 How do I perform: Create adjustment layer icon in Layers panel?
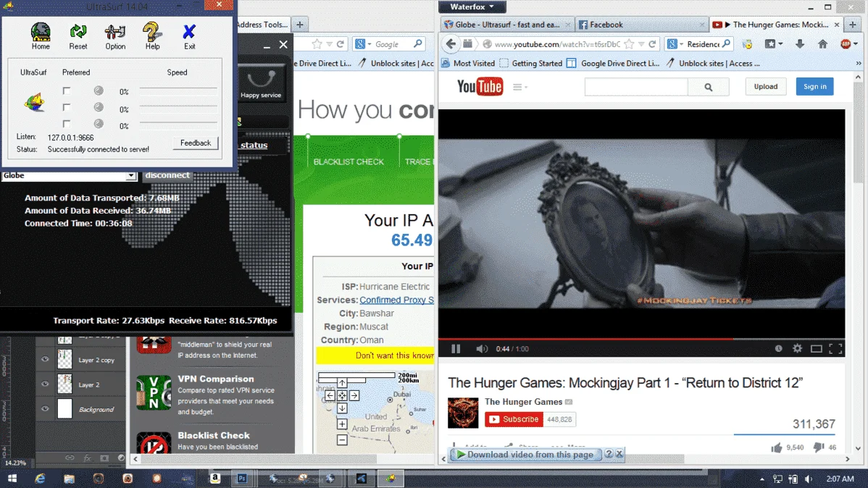tap(121, 458)
